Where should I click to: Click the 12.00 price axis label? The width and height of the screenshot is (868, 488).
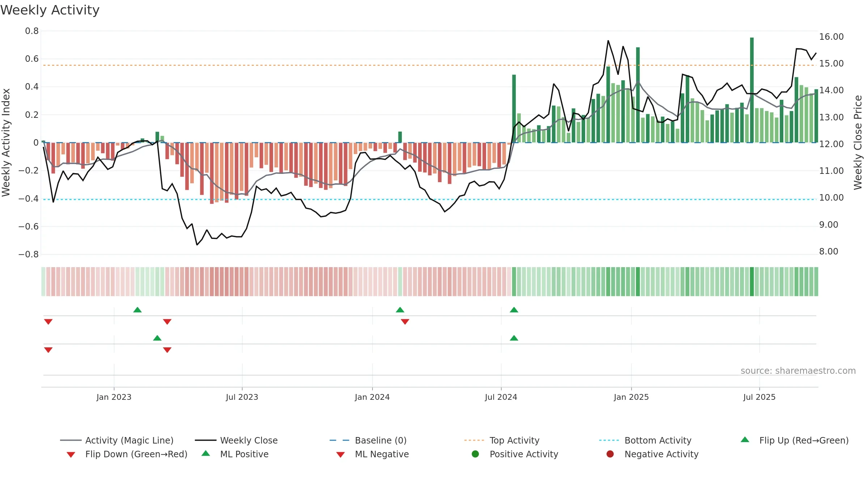click(x=831, y=144)
